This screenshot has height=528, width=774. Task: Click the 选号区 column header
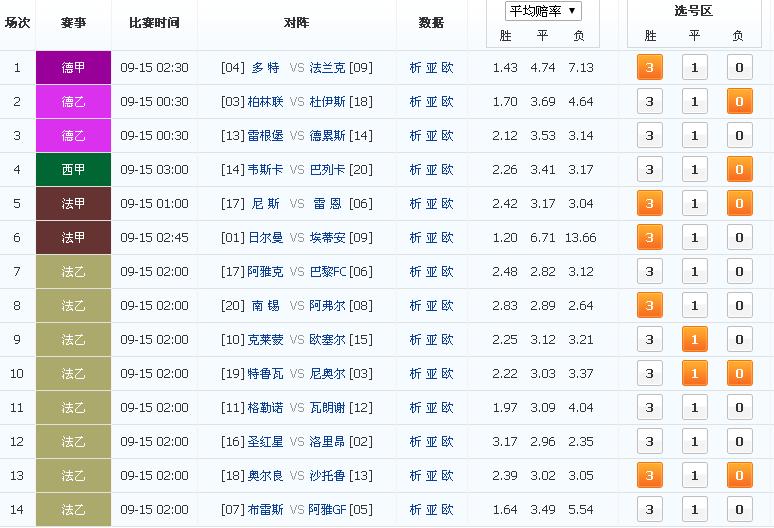(x=694, y=11)
